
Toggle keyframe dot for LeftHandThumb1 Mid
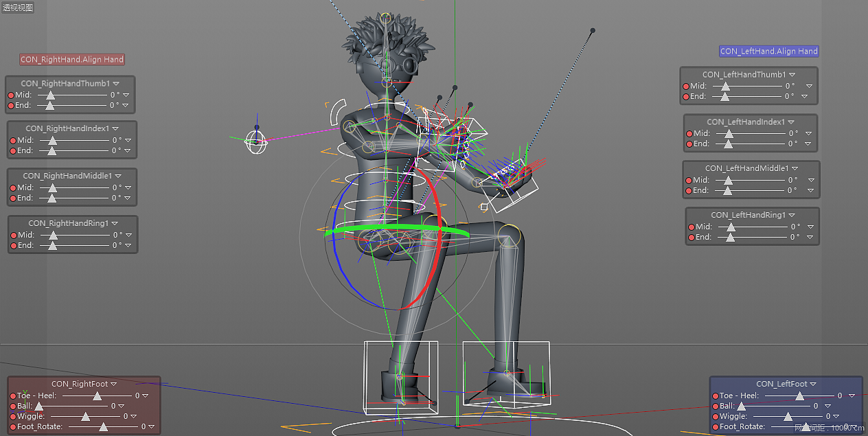click(x=686, y=87)
